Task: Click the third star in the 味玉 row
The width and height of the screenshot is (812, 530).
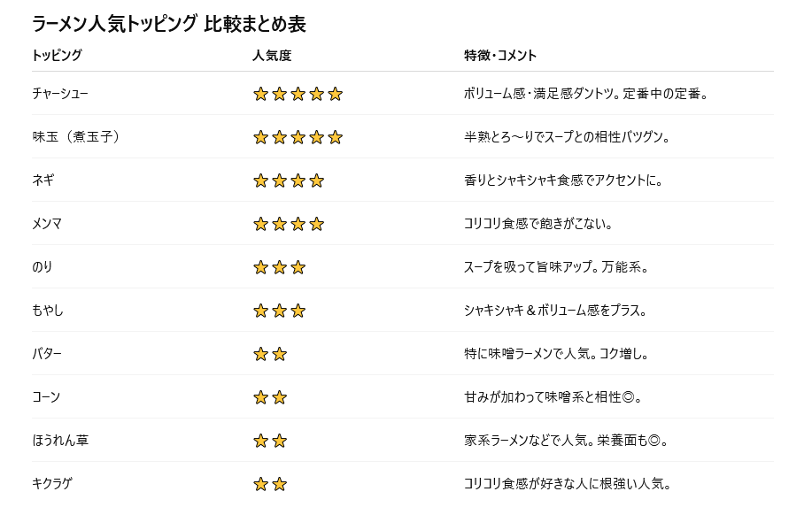Action: tap(298, 137)
